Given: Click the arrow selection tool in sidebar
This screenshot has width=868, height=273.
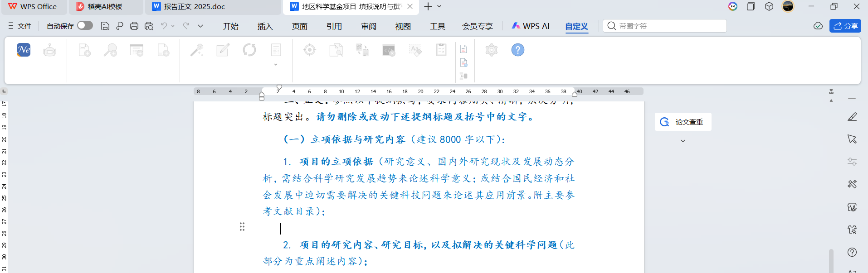Looking at the screenshot, I should coord(852,139).
